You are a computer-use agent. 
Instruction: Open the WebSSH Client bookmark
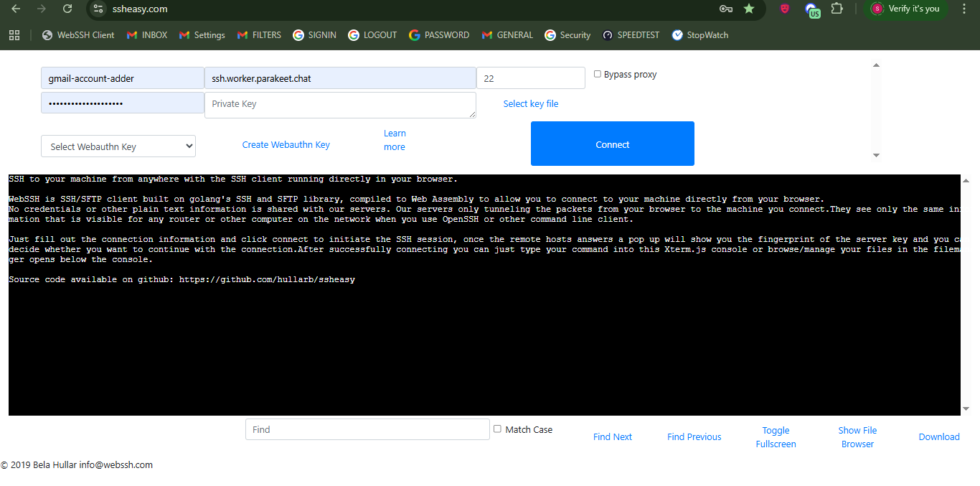coord(78,34)
